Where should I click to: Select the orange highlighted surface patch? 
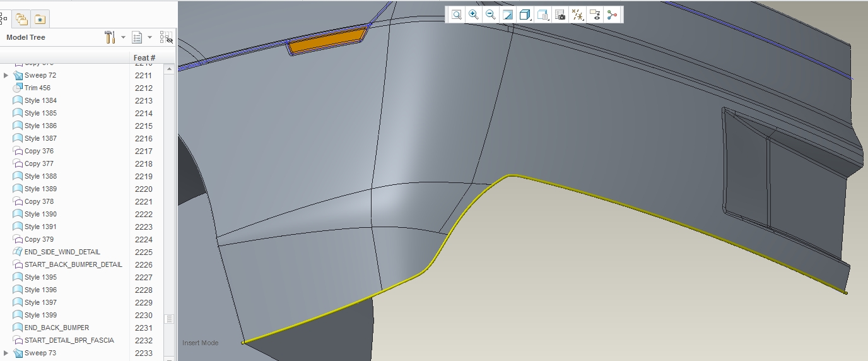[328, 41]
